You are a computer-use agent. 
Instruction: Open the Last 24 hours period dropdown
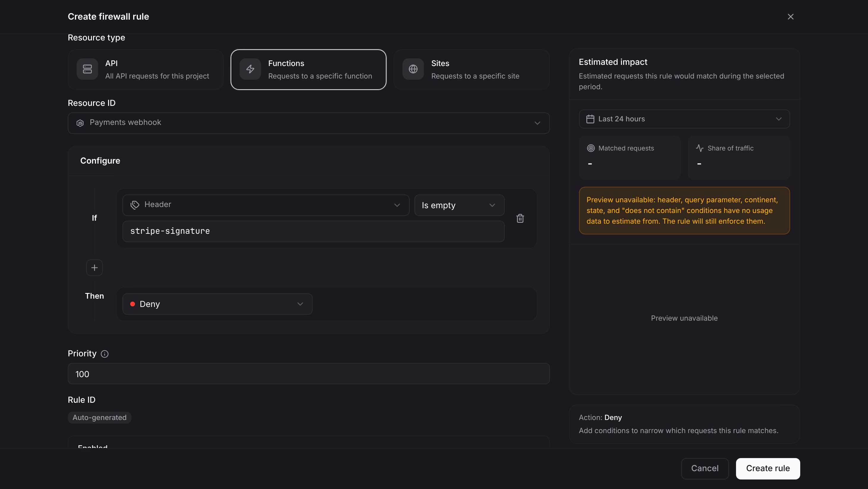click(x=684, y=119)
